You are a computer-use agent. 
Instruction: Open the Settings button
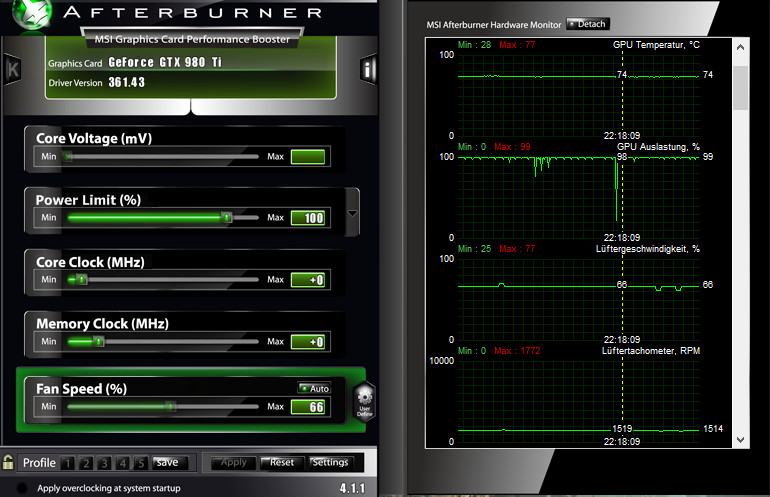point(330,463)
